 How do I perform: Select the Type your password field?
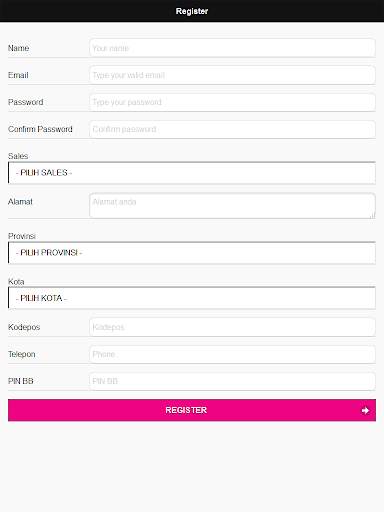coord(232,102)
